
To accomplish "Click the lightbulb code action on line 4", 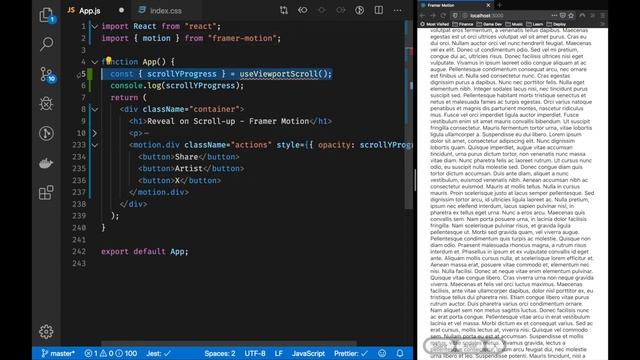I will coord(109,60).
